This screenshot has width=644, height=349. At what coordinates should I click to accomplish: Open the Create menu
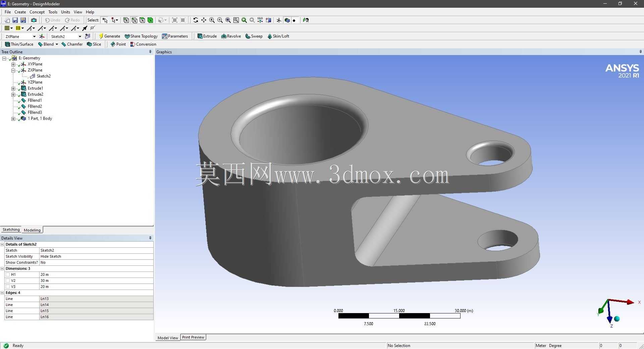tap(20, 12)
